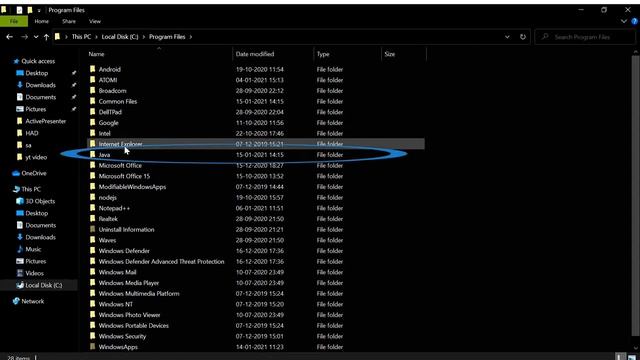640x360 pixels.
Task: Select the Intel folder icon
Action: point(93,133)
